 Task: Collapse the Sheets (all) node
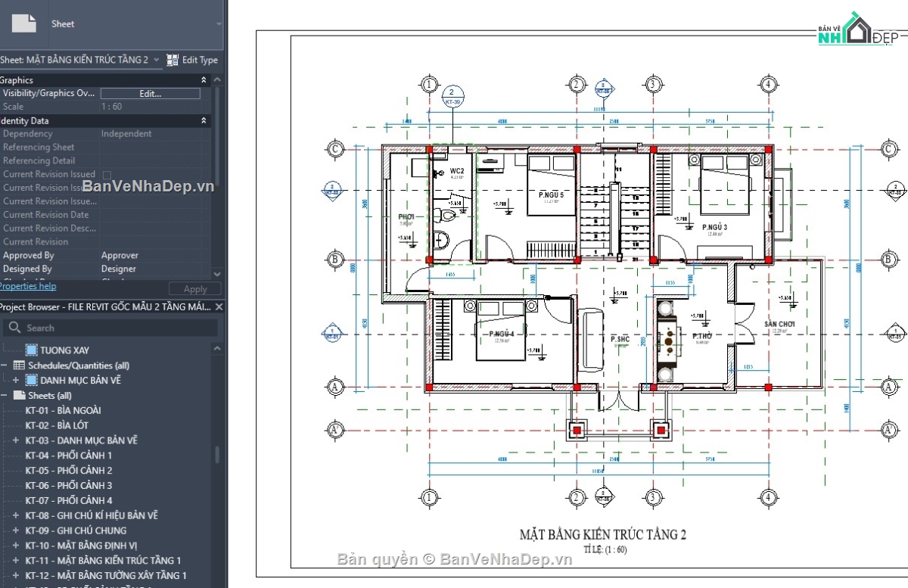pos(4,395)
